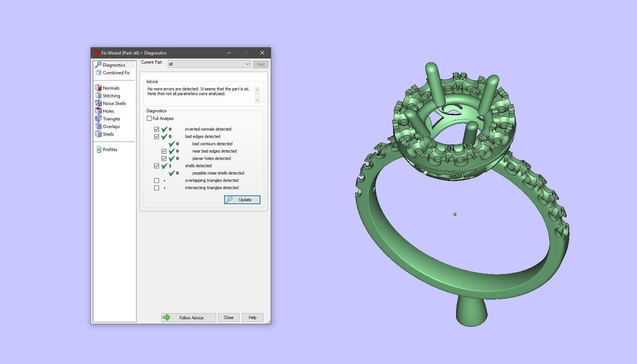Enable the Full Analysis checkbox
The height and width of the screenshot is (364, 637).
pyautogui.click(x=149, y=119)
